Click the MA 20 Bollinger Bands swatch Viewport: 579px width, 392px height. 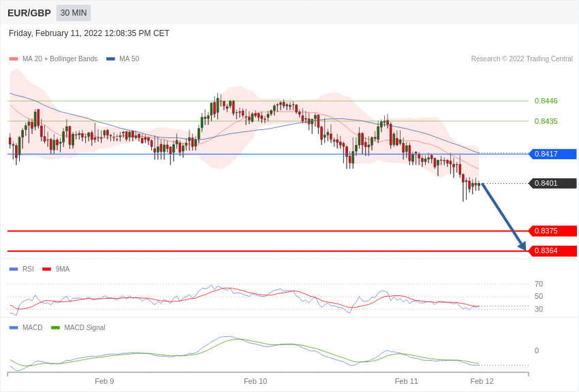click(14, 59)
